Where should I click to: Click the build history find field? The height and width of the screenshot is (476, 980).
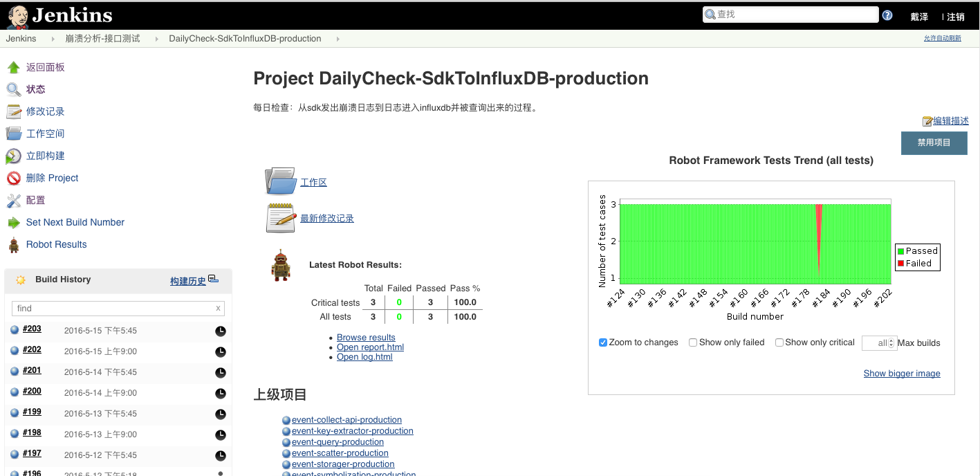[x=113, y=309]
